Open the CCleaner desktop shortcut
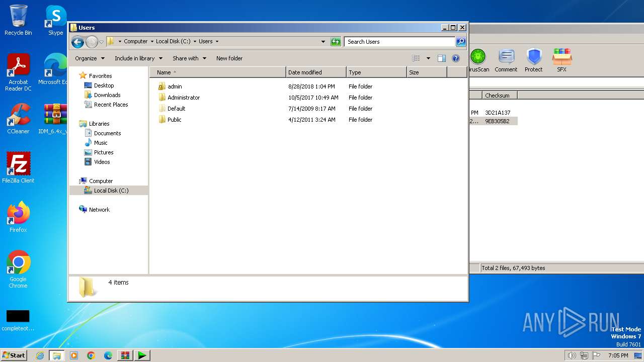 point(18,119)
